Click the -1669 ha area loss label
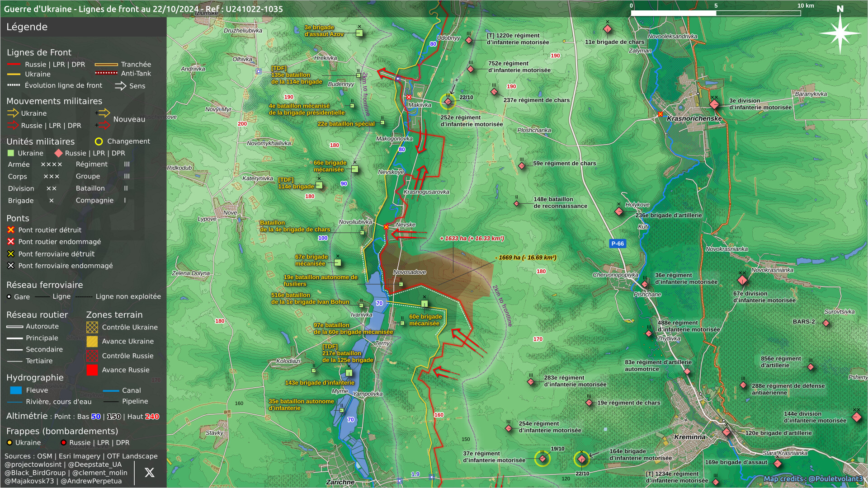Viewport: 868px width, 488px height. coord(526,258)
